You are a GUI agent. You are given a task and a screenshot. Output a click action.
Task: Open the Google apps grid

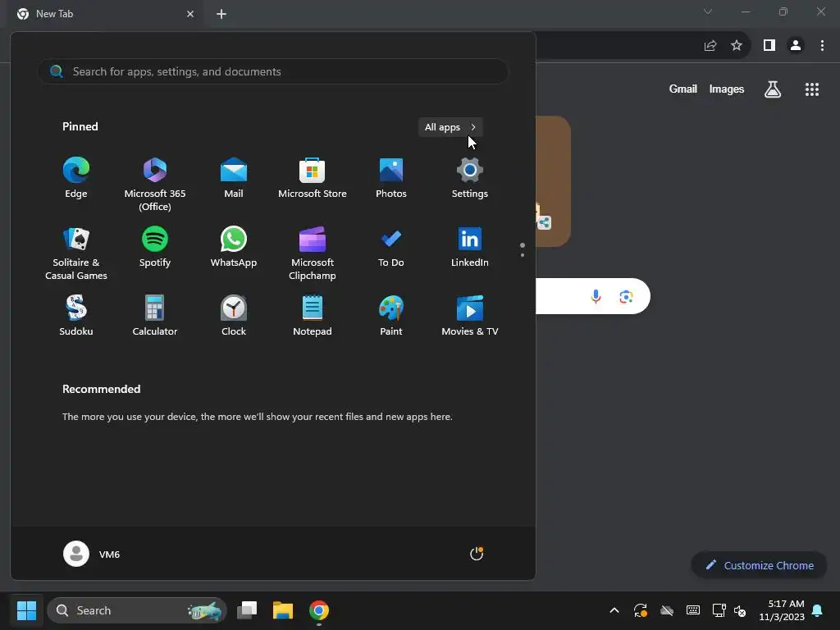pyautogui.click(x=811, y=89)
